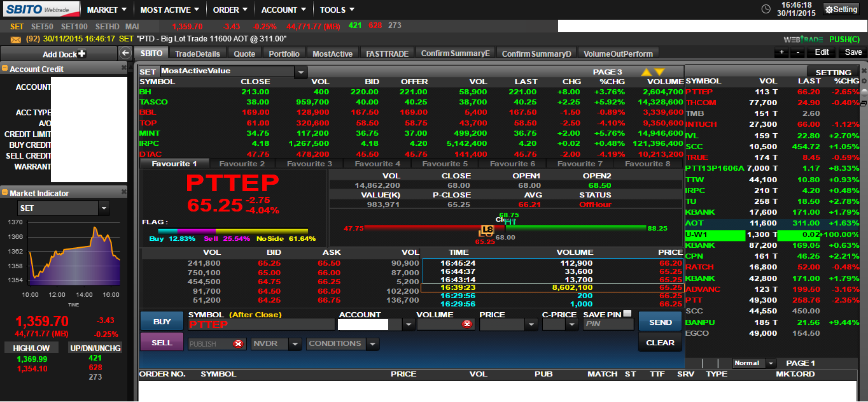Switch to the VolumeOutPerform tab
Image resolution: width=868 pixels, height=402 pixels.
point(618,54)
